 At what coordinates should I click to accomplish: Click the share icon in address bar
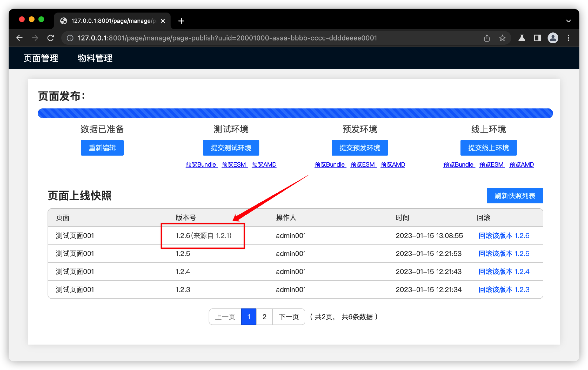pyautogui.click(x=487, y=38)
